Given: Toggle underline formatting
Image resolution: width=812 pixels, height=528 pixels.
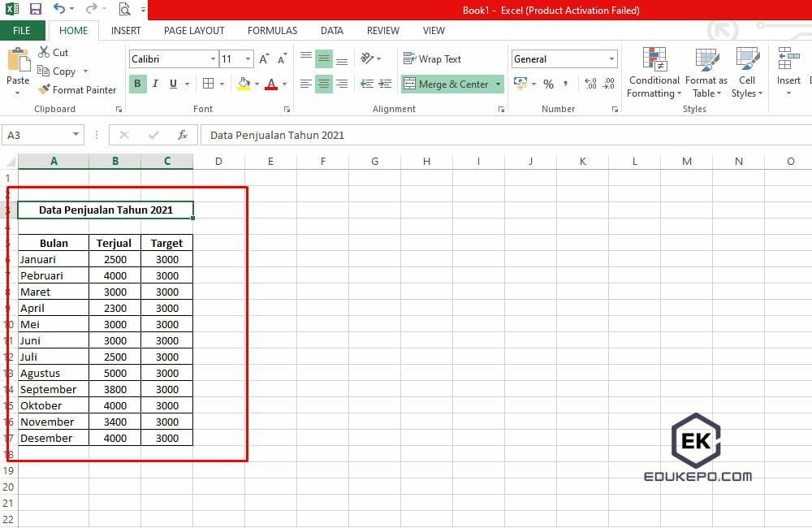Looking at the screenshot, I should point(171,84).
